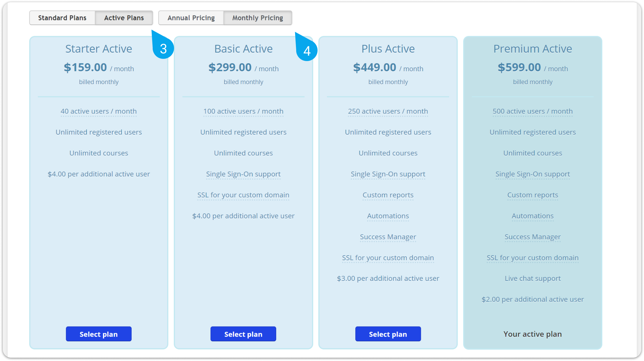Select plan for Starter Active
Viewport: 644px width, 361px height.
(x=99, y=334)
